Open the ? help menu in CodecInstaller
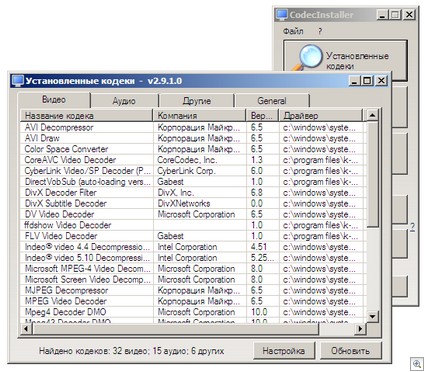 pyautogui.click(x=320, y=31)
